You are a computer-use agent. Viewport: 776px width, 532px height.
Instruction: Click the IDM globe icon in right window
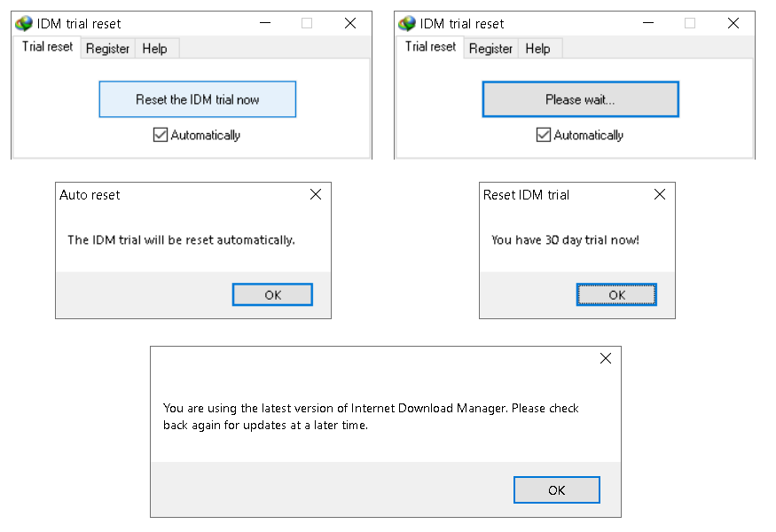click(x=407, y=24)
